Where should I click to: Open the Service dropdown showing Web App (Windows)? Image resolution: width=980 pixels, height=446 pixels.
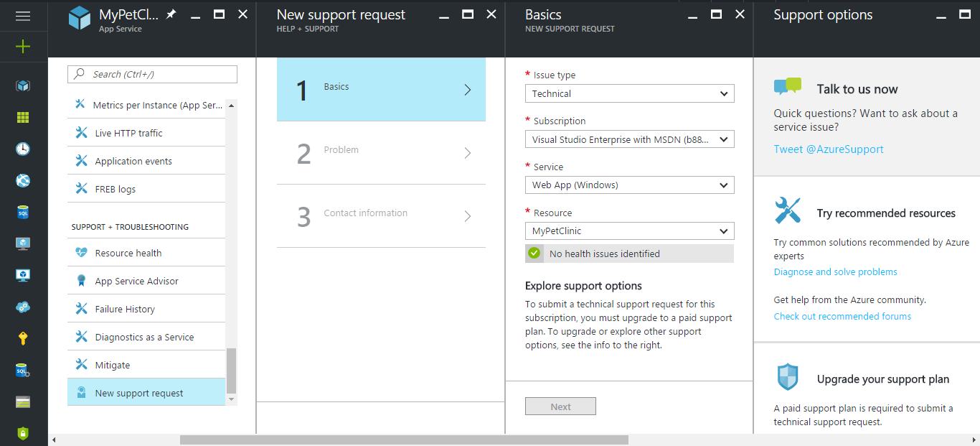point(629,185)
